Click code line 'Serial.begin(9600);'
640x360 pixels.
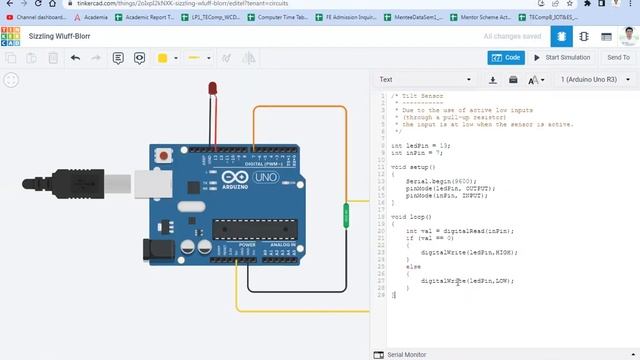pyautogui.click(x=441, y=181)
